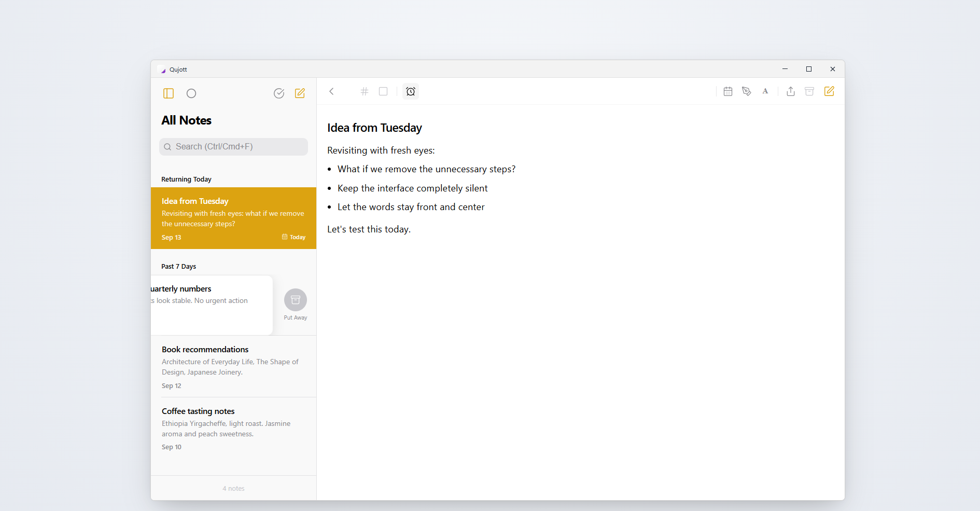980x511 pixels.
Task: Open the Coffee tasting notes entry
Action: tap(233, 429)
